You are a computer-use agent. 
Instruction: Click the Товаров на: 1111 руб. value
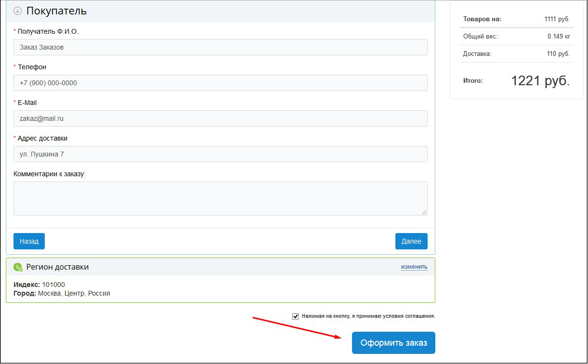[x=557, y=19]
